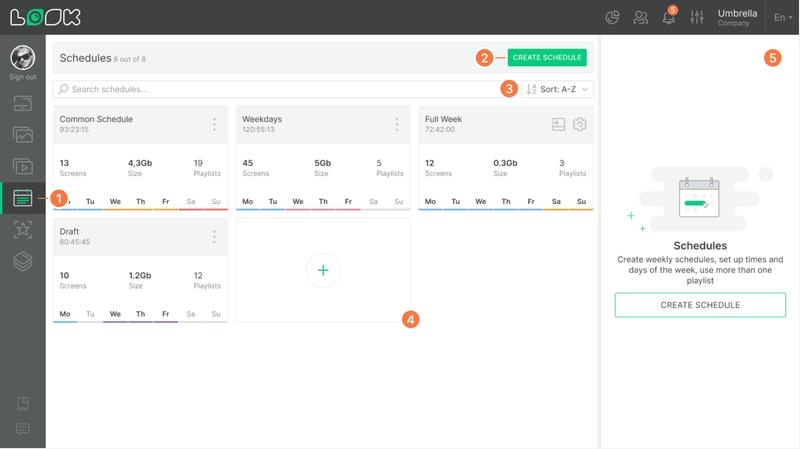Select Mo on Draft card
This screenshot has height=449, width=800.
click(x=65, y=314)
